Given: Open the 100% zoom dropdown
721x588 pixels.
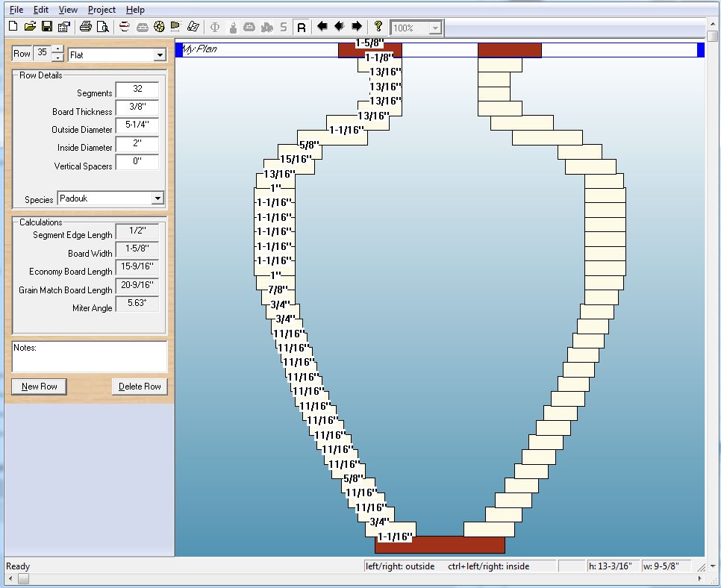Looking at the screenshot, I should (435, 28).
